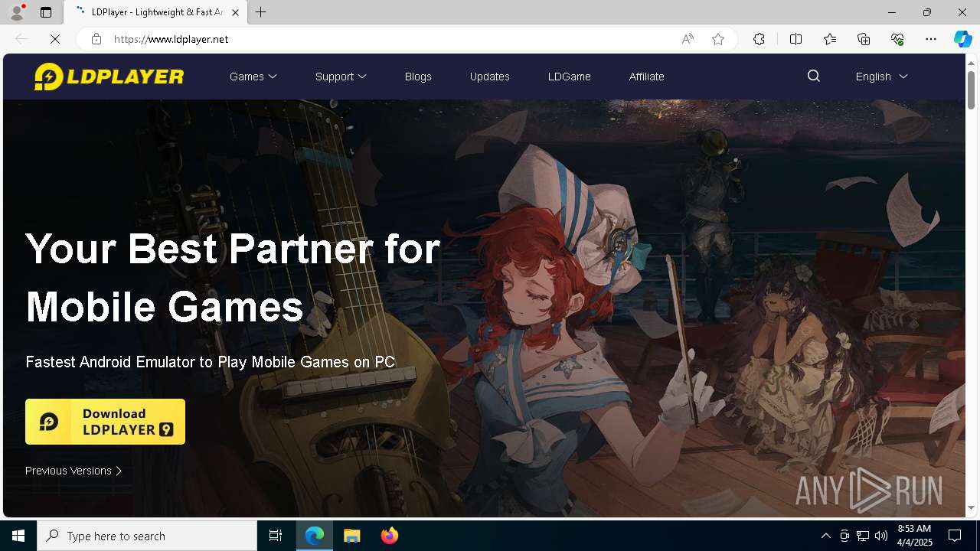Open the clock and calendar
Image resolution: width=980 pixels, height=551 pixels.
point(914,536)
